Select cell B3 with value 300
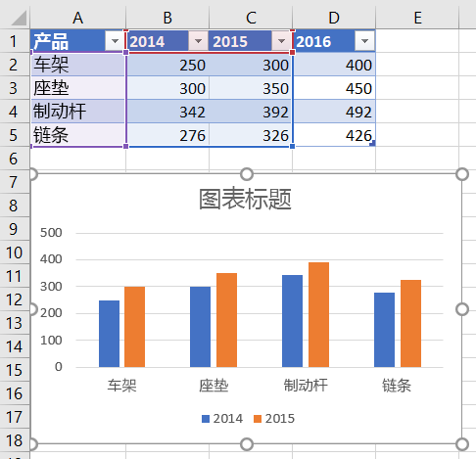Screen dimensions: 476x459 (x=167, y=88)
